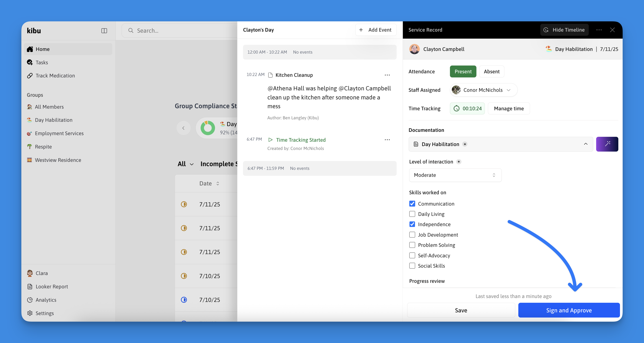This screenshot has width=644, height=343.
Task: Open the Service Record more options menu
Action: tap(599, 30)
